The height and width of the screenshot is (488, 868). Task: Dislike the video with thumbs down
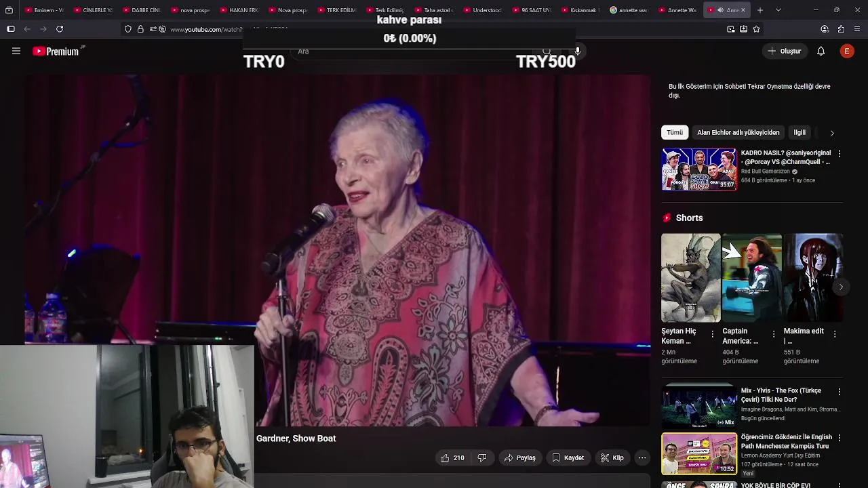pyautogui.click(x=482, y=457)
